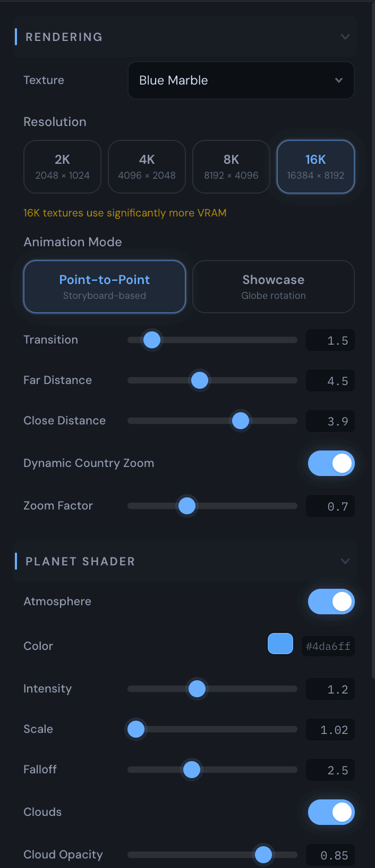This screenshot has height=868, width=375.
Task: Collapse the Planet Shader section chevron
Action: pos(345,561)
